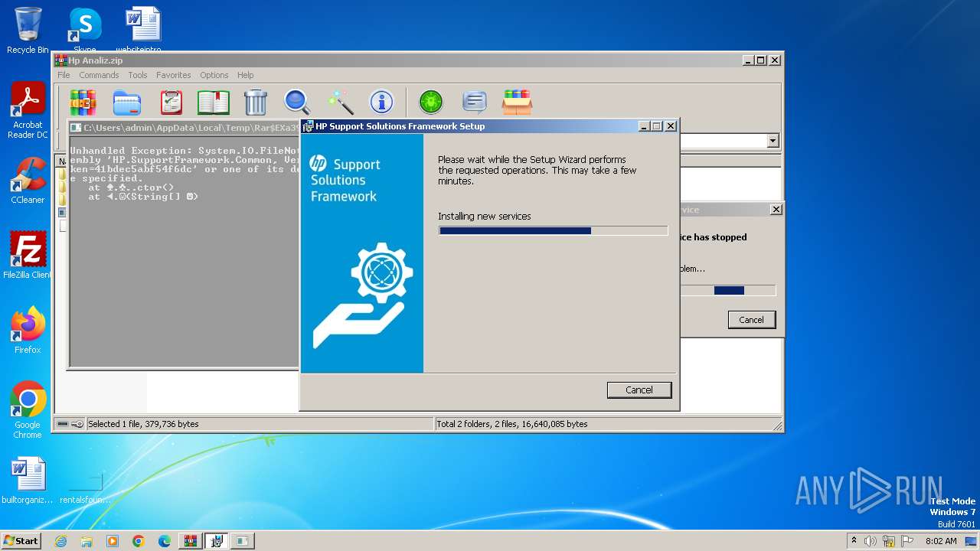Viewport: 980px width, 551px height.
Task: Click Cancel in the stopped-service dialog
Action: tap(751, 320)
